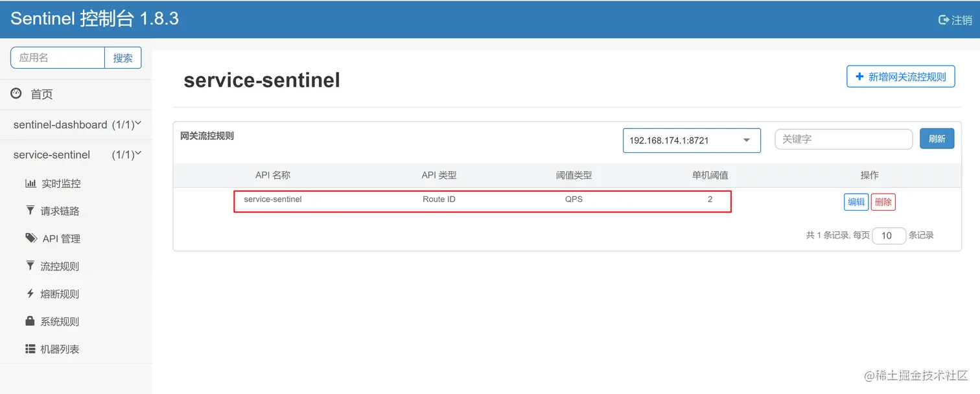Viewport: 980px width, 394px height.
Task: Open 系统规则 in the sidebar
Action: 60,321
